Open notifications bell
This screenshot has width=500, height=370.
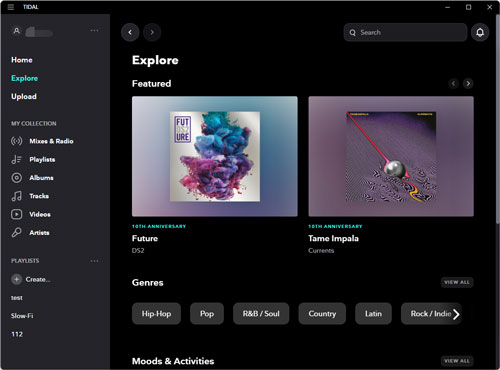pos(480,32)
